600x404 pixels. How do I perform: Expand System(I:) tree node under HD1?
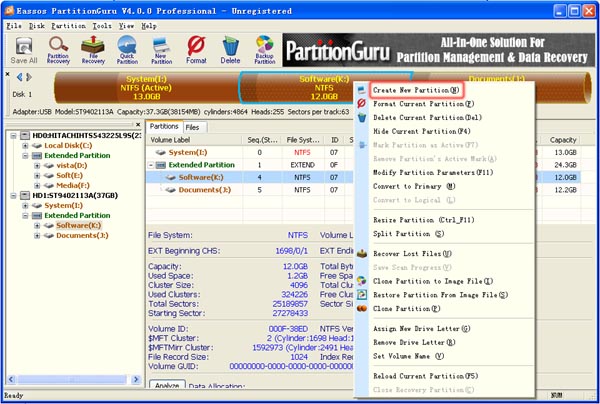coord(25,205)
